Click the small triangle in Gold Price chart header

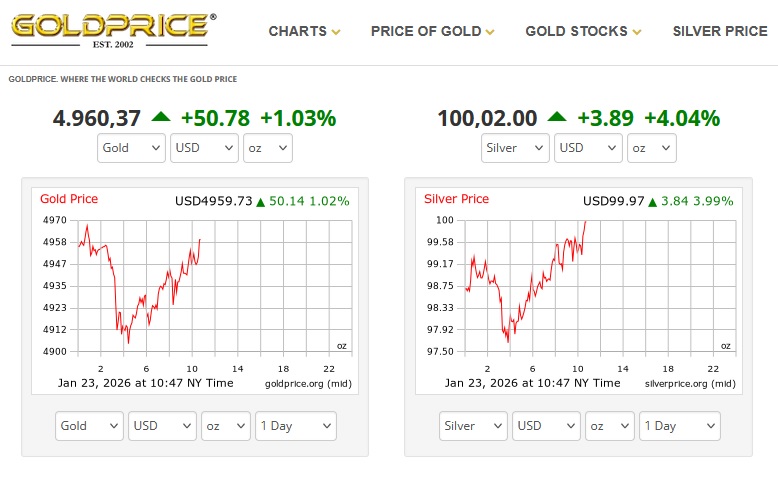261,202
